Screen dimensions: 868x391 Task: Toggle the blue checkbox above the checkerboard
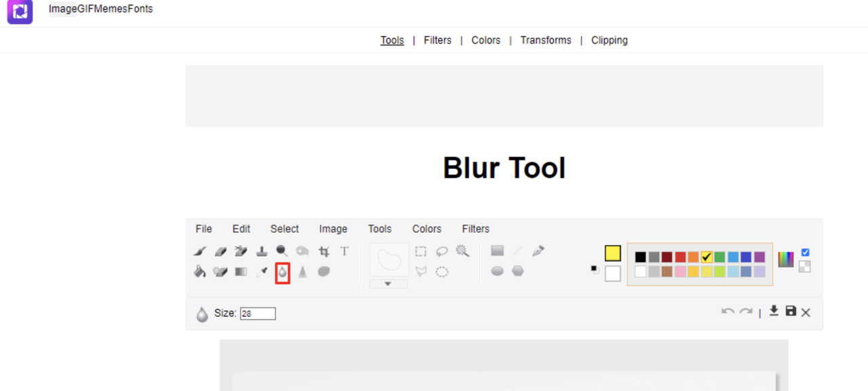coord(805,253)
